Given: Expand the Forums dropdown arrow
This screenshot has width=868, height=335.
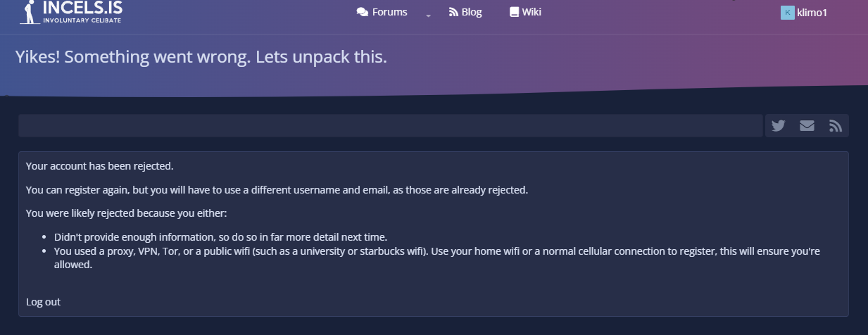Looking at the screenshot, I should [428, 15].
